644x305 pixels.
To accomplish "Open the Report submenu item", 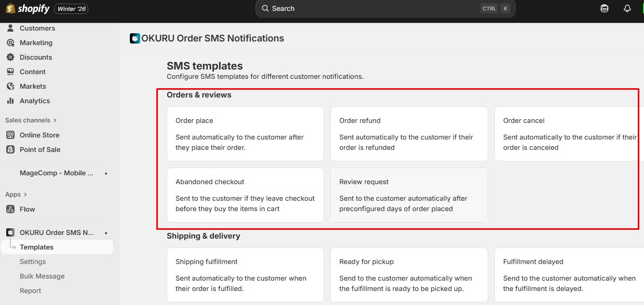I will tap(30, 290).
